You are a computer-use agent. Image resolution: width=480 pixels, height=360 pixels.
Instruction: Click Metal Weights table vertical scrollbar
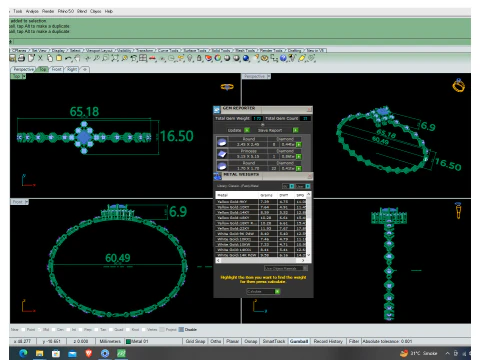point(308,224)
